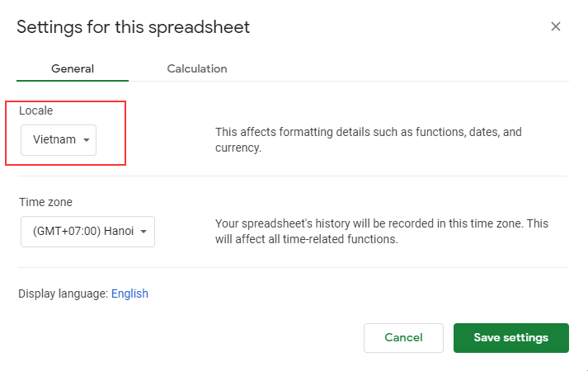Click the Display language label
Image resolution: width=588 pixels, height=371 pixels.
click(63, 294)
